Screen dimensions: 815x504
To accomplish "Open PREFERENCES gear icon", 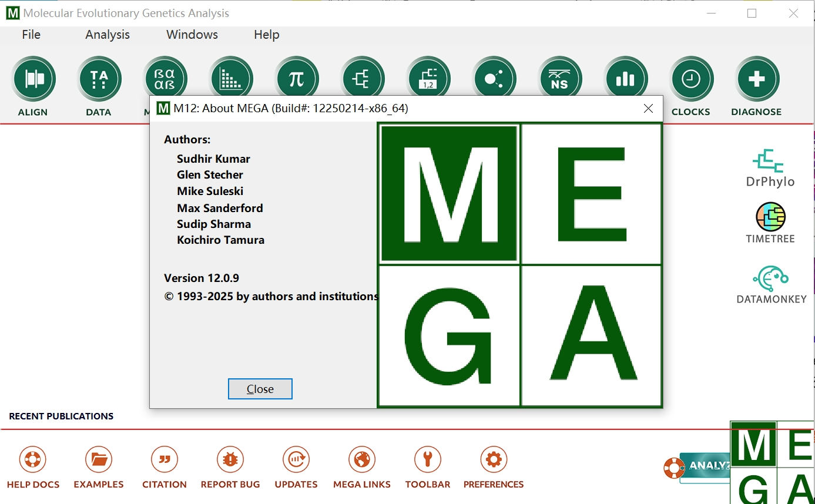I will click(x=494, y=459).
